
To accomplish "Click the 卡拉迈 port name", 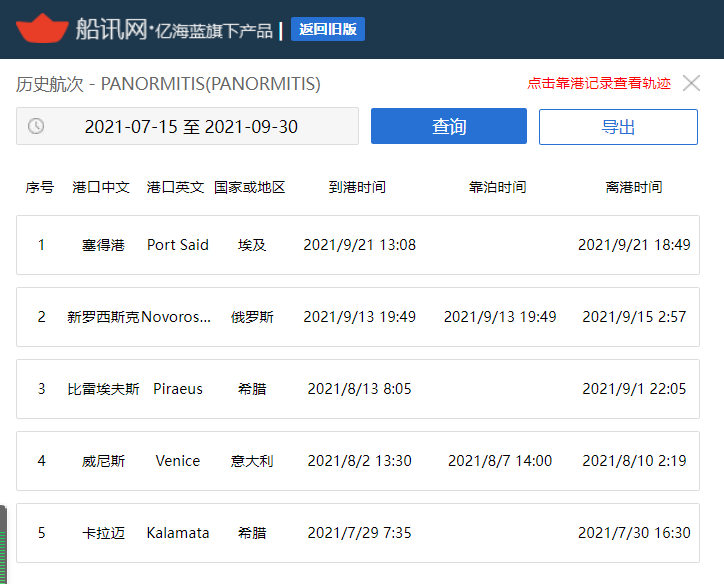I will pyautogui.click(x=103, y=533).
